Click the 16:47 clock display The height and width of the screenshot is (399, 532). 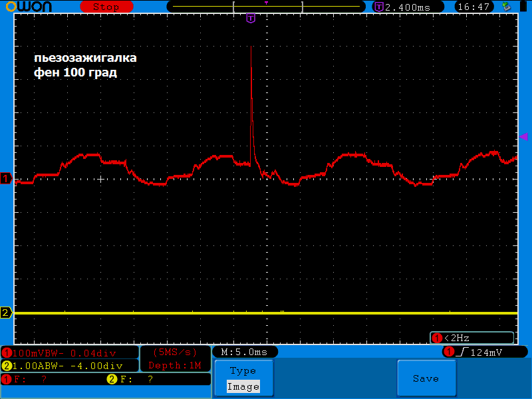point(474,7)
